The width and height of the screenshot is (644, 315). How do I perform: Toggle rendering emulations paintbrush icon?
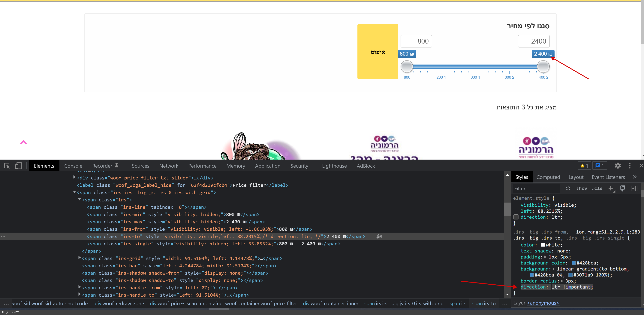622,188
